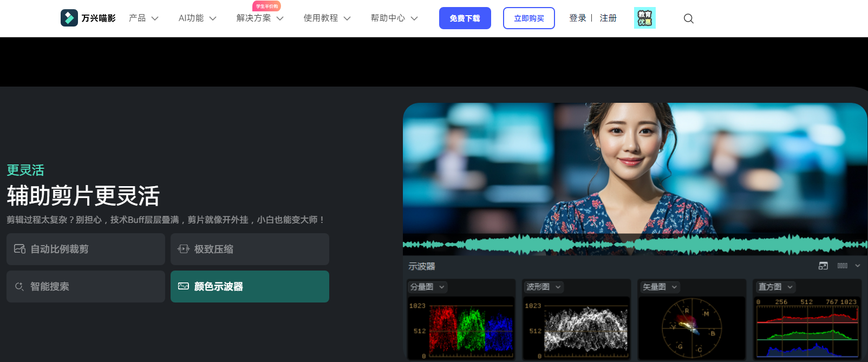Expand the 产品 navigation menu
This screenshot has width=868, height=362.
tap(143, 18)
